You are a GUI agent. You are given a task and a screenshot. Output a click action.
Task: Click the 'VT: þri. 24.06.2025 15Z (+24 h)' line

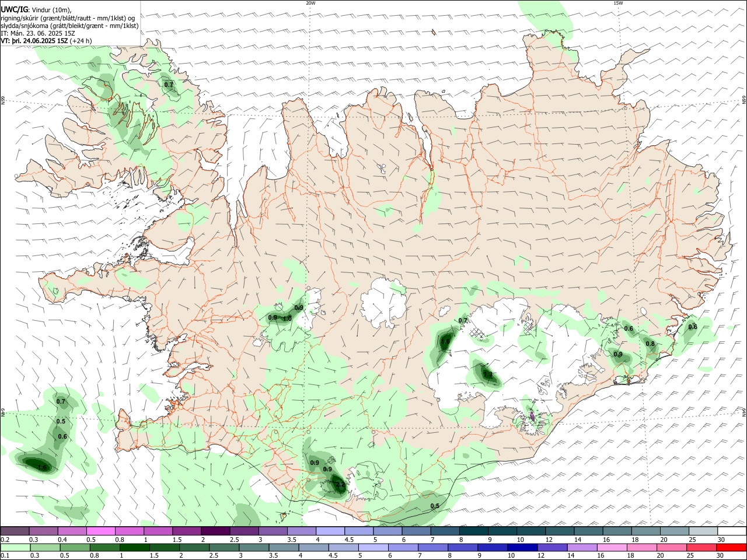tap(46, 41)
